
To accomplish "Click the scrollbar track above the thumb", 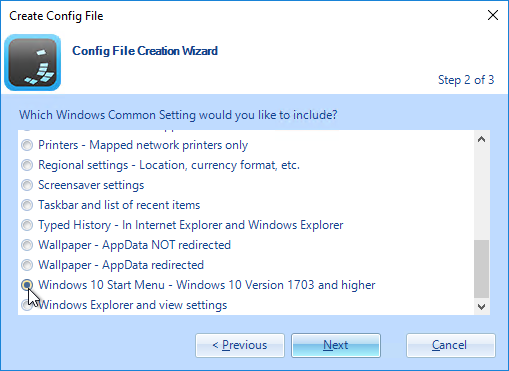I will [x=481, y=193].
